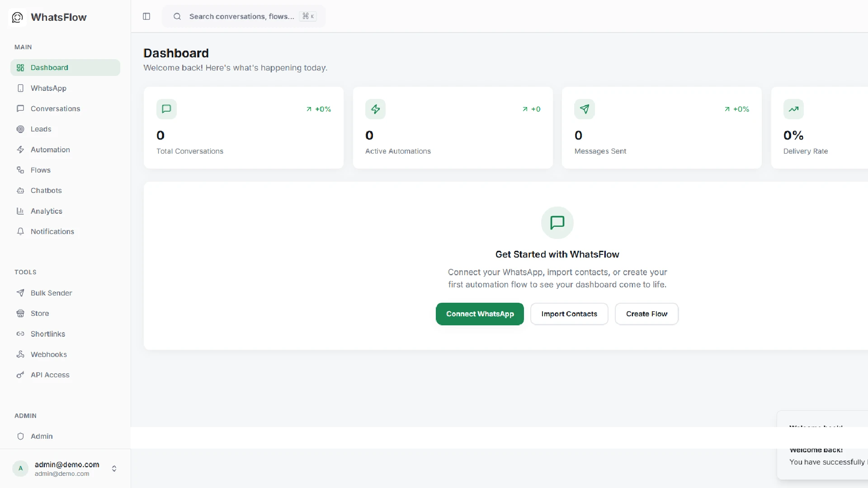Click the 0% Delivery Rate value
The image size is (868, 488).
point(793,135)
